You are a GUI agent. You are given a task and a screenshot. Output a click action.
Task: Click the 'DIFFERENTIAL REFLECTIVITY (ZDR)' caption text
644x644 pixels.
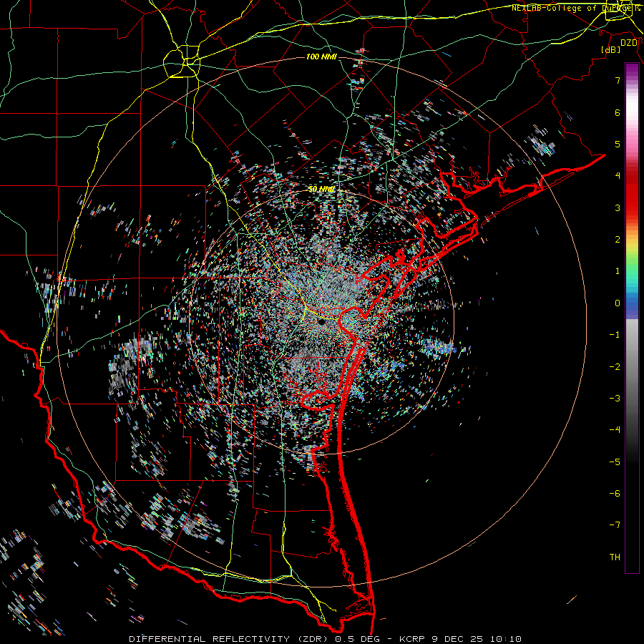pyautogui.click(x=230, y=639)
